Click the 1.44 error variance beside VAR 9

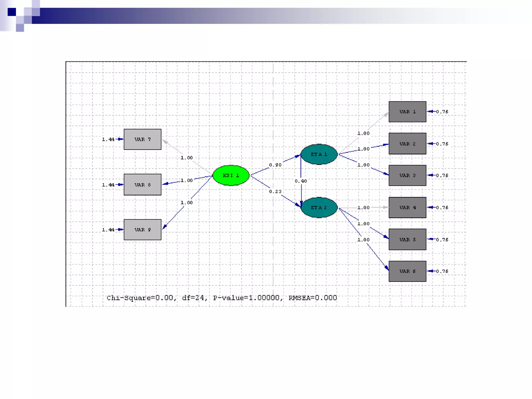pos(108,230)
